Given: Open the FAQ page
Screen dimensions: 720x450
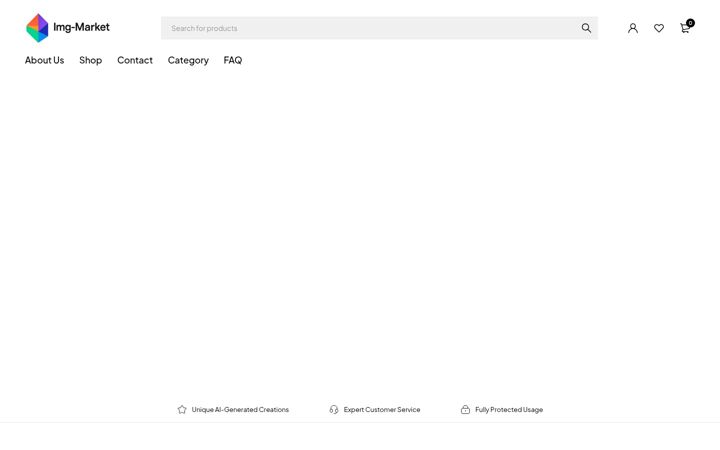Looking at the screenshot, I should pos(233,60).
